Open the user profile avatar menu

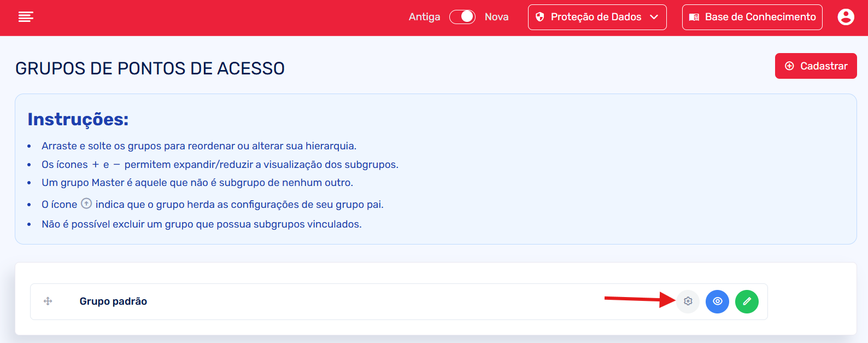coord(846,17)
